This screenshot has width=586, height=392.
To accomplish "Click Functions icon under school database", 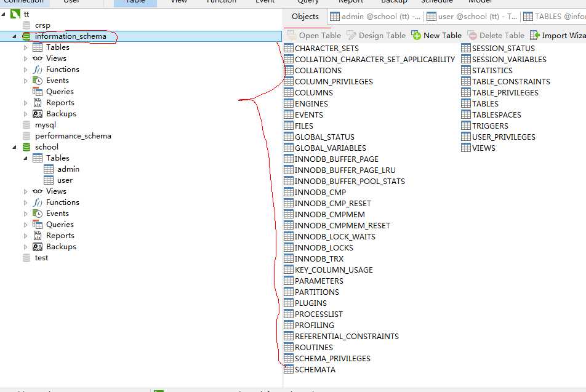I will pyautogui.click(x=38, y=202).
